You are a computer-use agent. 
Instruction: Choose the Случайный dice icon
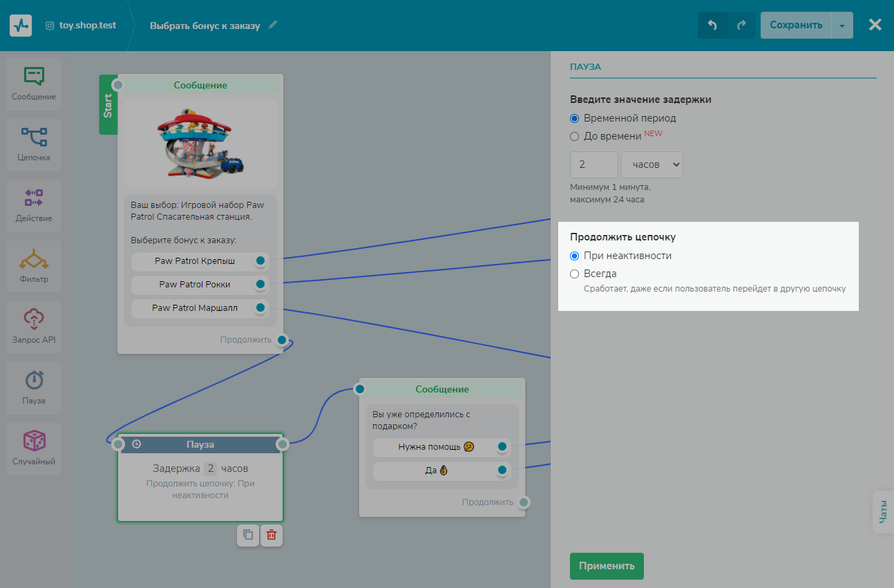coord(33,441)
